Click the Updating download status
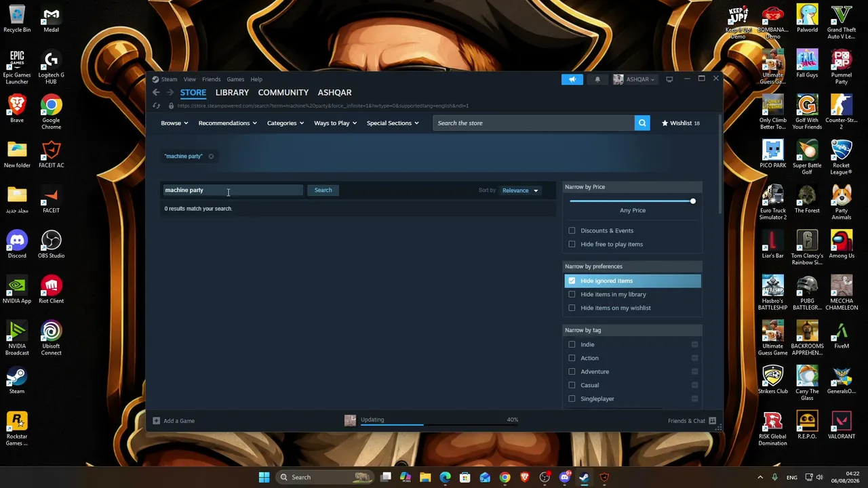The width and height of the screenshot is (868, 488). (x=372, y=420)
